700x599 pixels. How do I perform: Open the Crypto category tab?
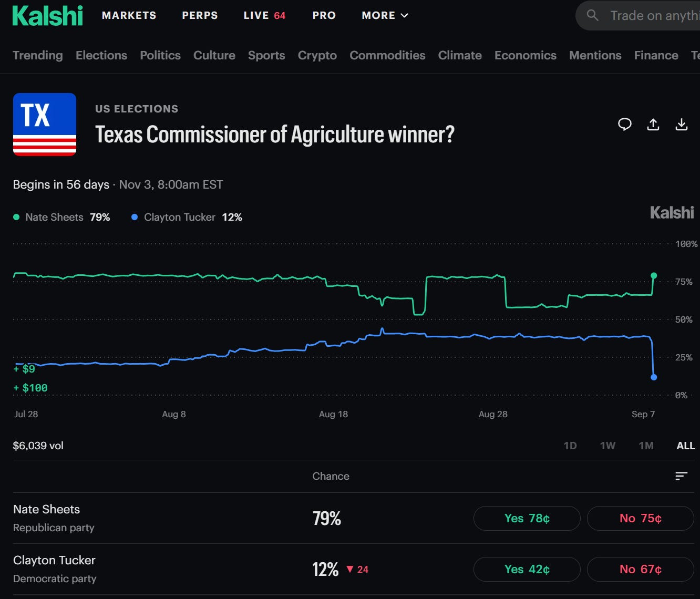tap(317, 55)
